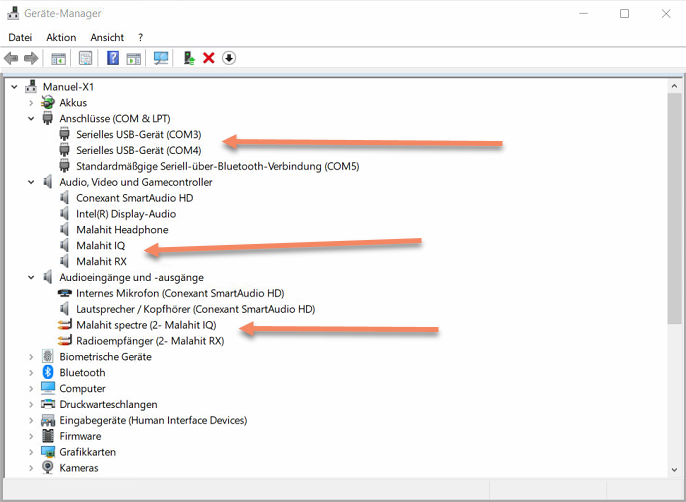Select Lautsprecher / Kopfhörer (Conexant SmartAudio HD)
The height and width of the screenshot is (502, 686).
pos(196,309)
